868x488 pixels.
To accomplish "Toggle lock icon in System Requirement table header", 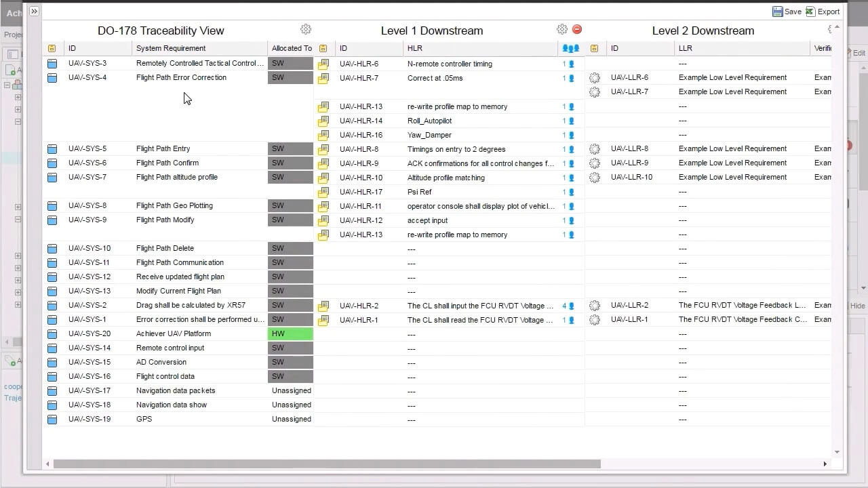I will tap(52, 49).
